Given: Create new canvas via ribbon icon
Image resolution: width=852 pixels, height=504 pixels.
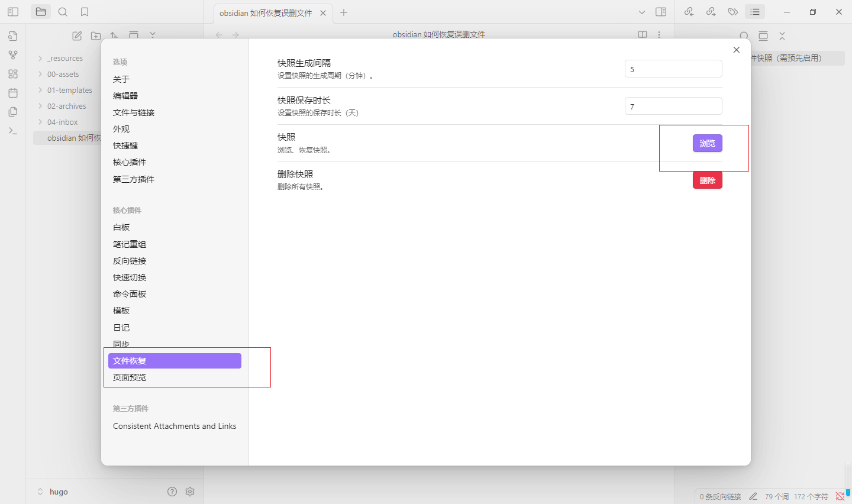Looking at the screenshot, I should pos(13,74).
